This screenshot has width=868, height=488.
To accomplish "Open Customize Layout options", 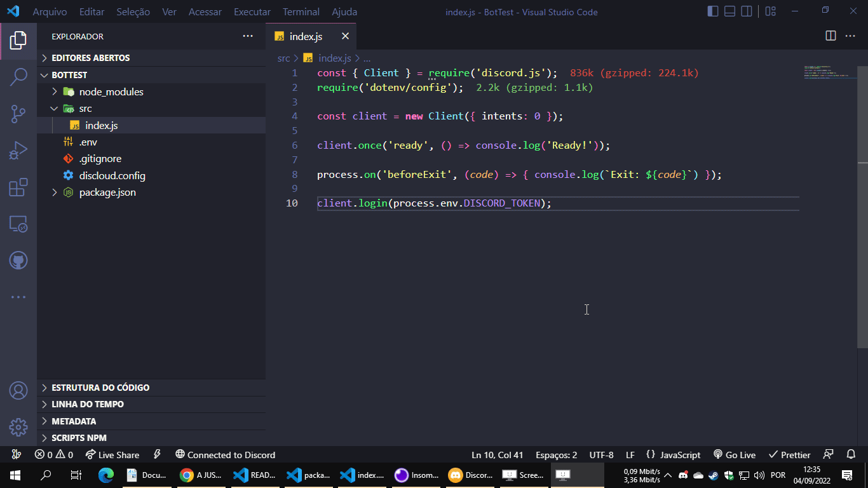I will [x=771, y=11].
